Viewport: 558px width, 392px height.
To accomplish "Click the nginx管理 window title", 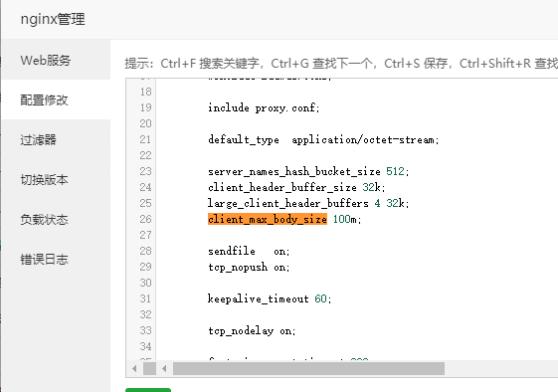I will click(x=53, y=19).
